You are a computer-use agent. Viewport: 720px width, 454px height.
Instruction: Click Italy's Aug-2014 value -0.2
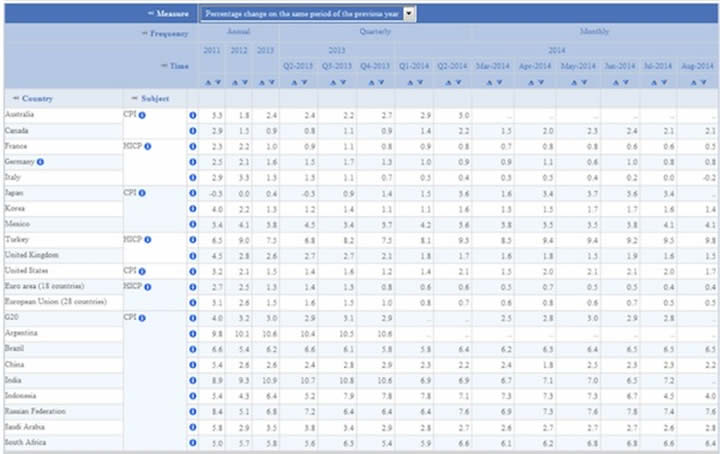[x=709, y=178]
